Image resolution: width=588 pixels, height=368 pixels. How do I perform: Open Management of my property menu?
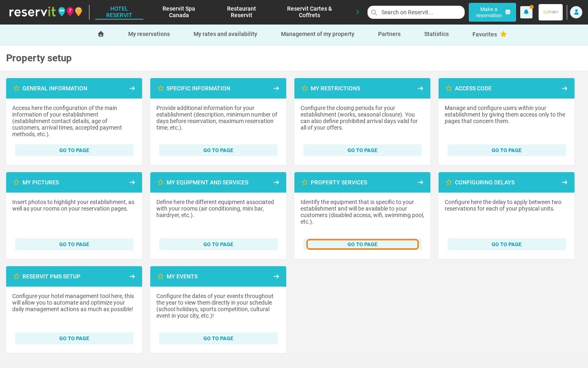coord(318,34)
